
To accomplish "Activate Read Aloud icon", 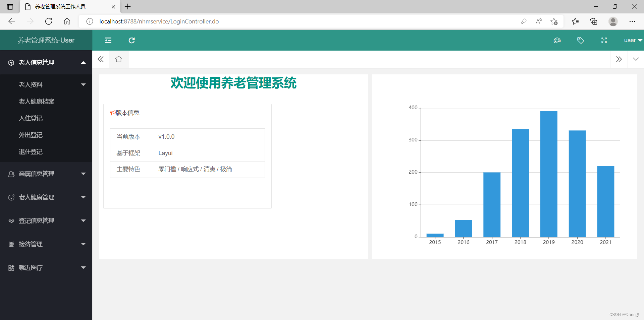I will [x=539, y=21].
